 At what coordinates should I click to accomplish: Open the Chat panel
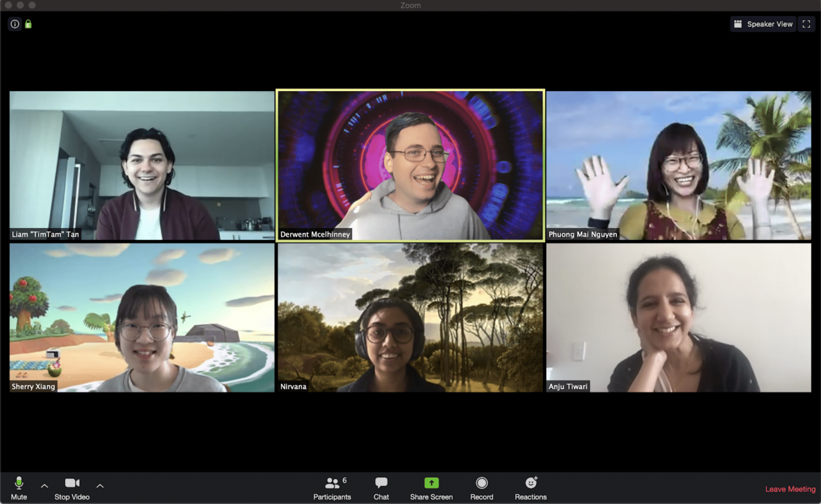coord(381,488)
